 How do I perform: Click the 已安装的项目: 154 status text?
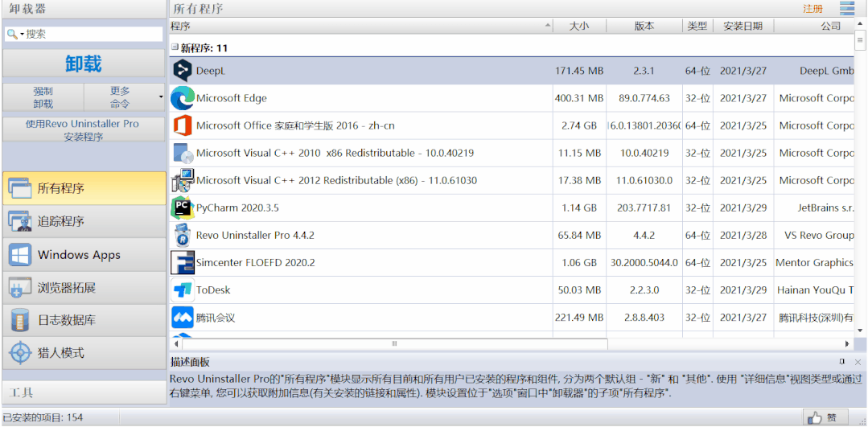point(43,417)
